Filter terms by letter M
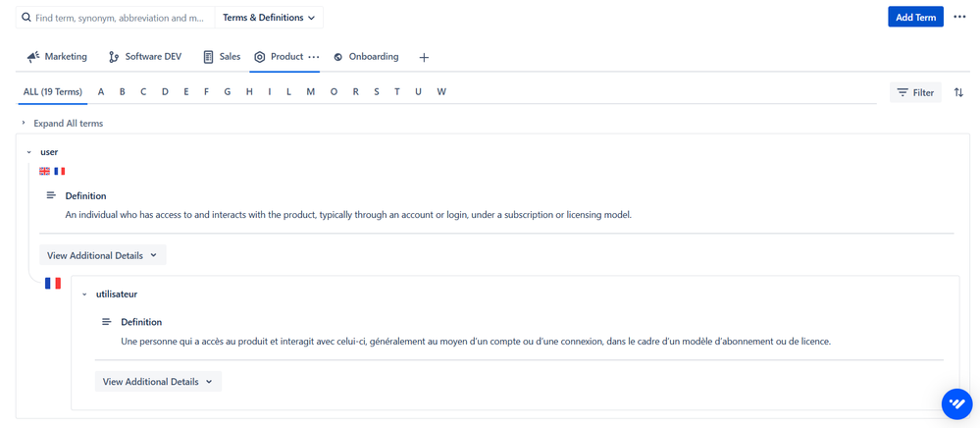This screenshot has height=428, width=980. point(311,92)
